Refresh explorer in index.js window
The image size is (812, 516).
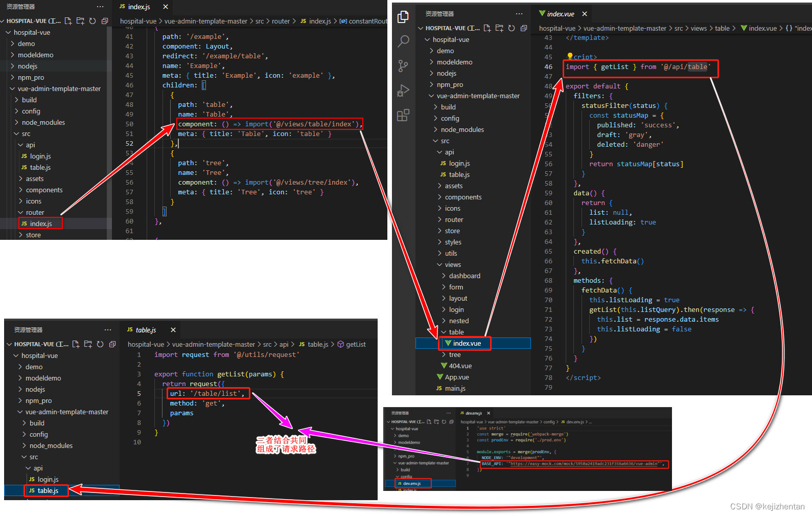pyautogui.click(x=92, y=21)
